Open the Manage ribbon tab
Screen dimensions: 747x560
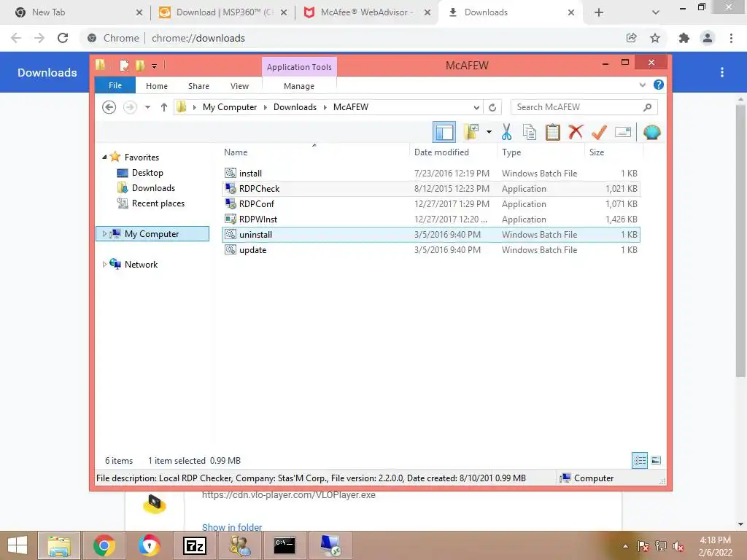299,86
